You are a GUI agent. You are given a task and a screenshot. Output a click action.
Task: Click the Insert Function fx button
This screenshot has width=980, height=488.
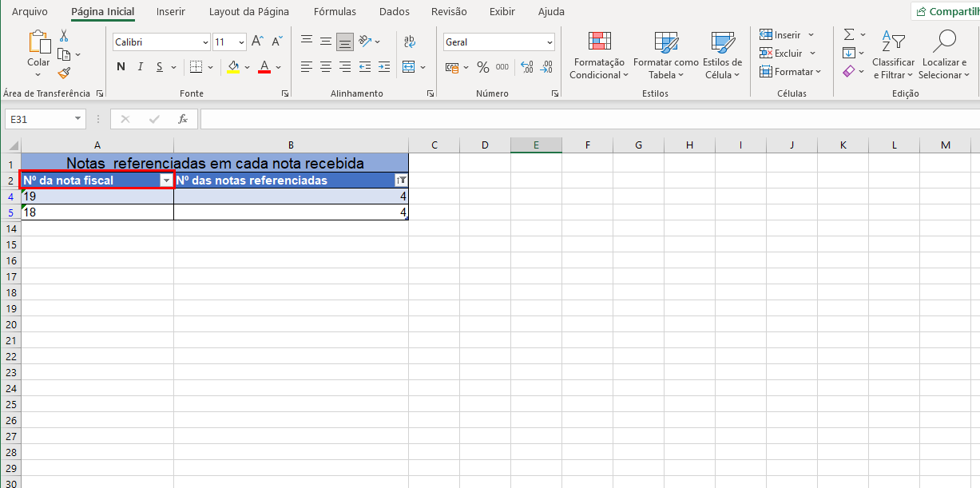point(183,119)
